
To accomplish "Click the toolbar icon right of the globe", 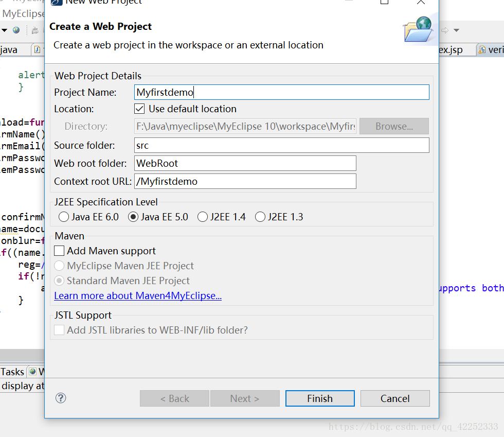I will 35,30.
